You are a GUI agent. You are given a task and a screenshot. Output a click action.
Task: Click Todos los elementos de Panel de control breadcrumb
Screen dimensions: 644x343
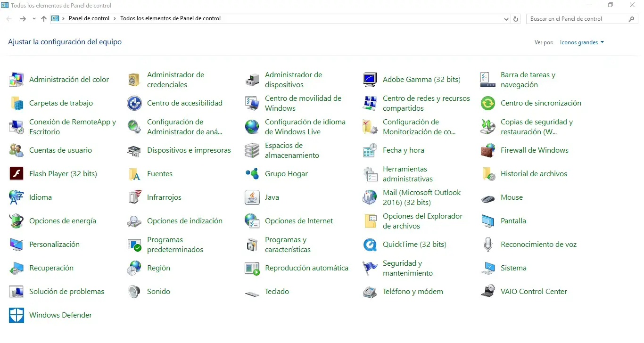(170, 19)
